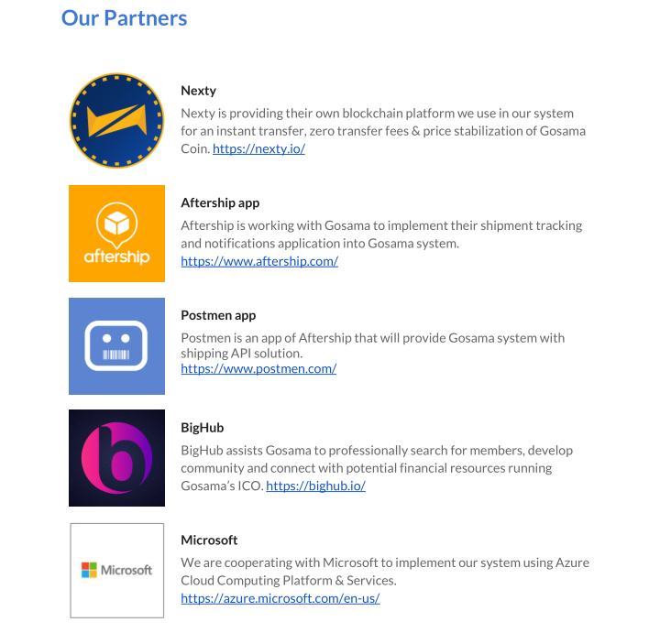Open the bighub.io link
The width and height of the screenshot is (660, 644).
tap(315, 486)
